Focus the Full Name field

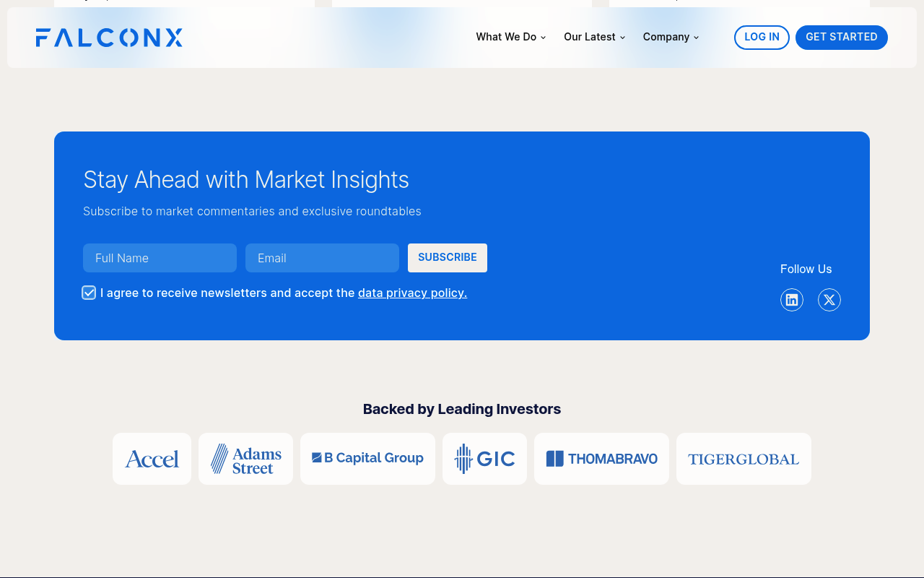(160, 258)
